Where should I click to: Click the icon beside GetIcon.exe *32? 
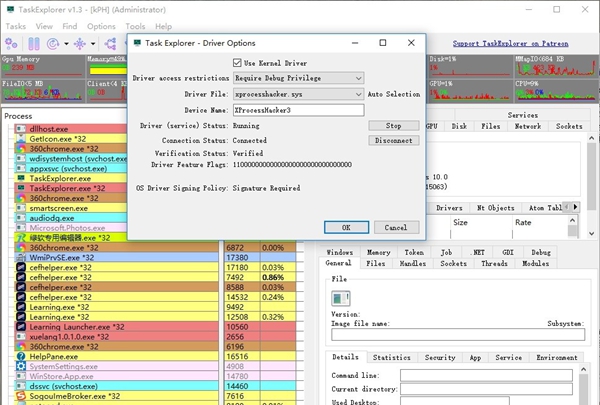click(x=21, y=139)
